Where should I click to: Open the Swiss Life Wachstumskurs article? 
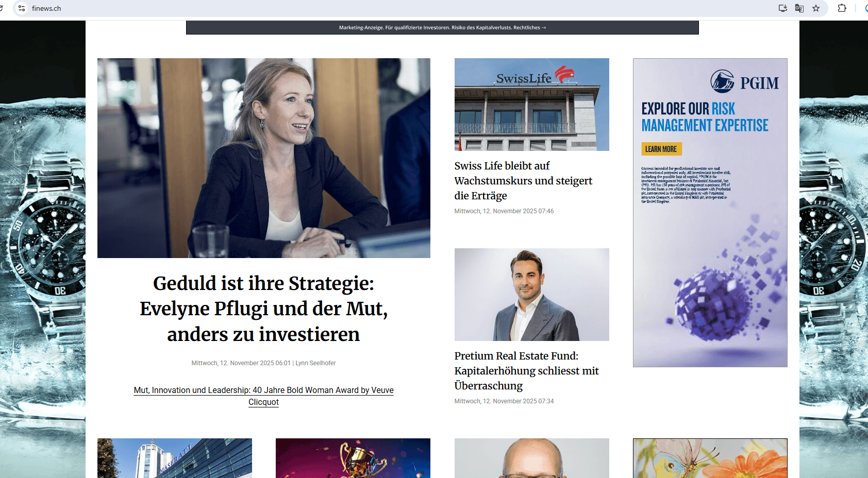(x=523, y=181)
